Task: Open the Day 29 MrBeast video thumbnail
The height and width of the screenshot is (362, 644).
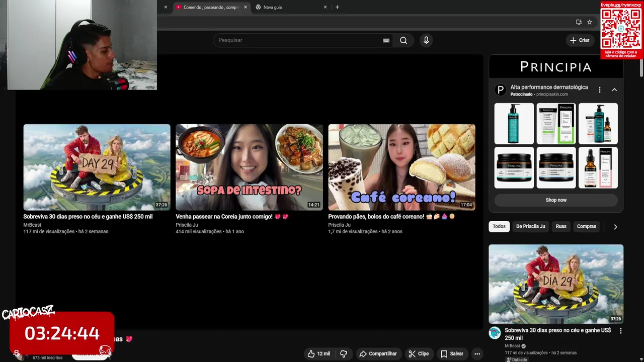Action: 97,167
